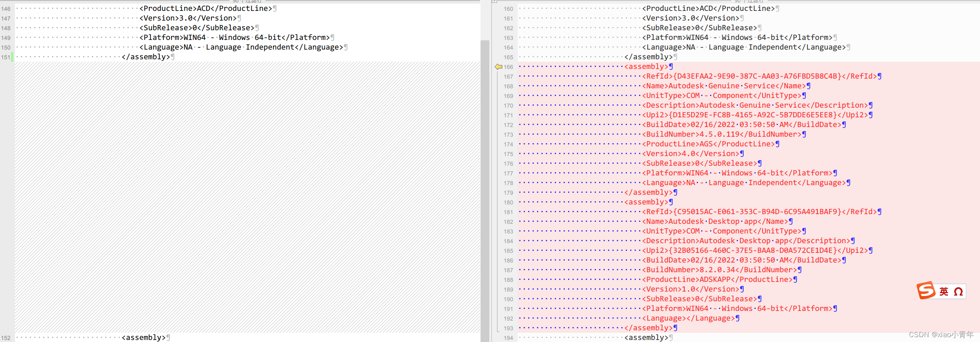Click the Version 4.0 line
The image size is (980, 342).
pos(691,154)
